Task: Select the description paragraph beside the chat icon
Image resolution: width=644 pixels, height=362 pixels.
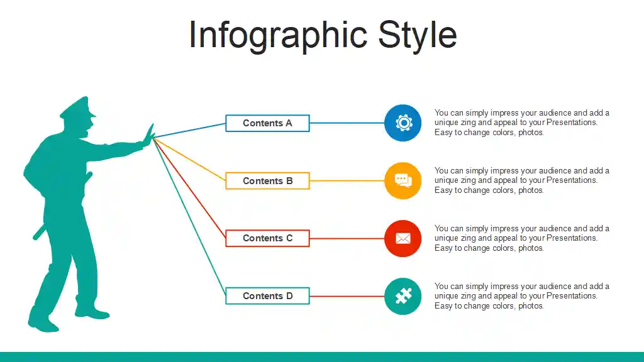Action: pos(522,180)
